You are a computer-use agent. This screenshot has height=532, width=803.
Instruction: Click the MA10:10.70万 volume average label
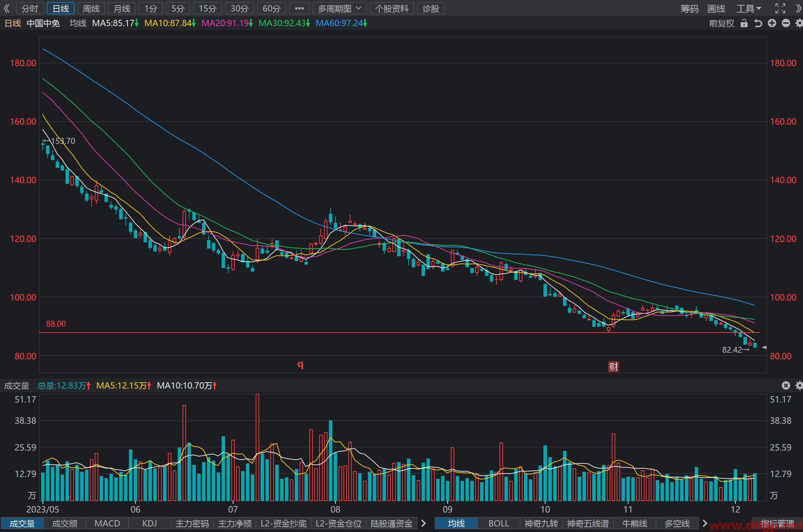(x=187, y=385)
